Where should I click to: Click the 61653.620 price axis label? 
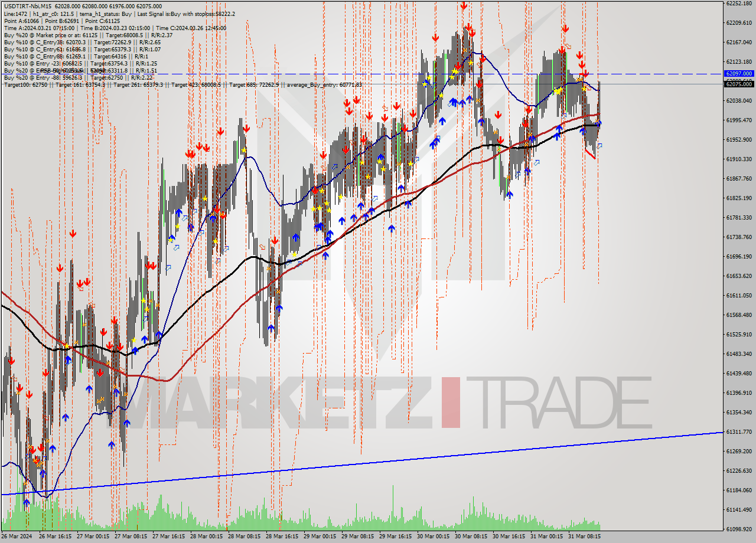pos(740,276)
